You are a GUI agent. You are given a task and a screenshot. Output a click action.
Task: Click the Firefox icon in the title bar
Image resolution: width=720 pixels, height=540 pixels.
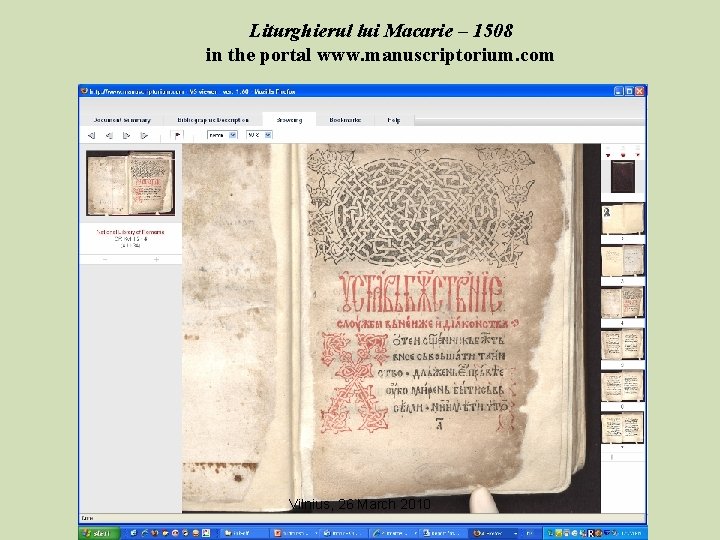pos(84,91)
